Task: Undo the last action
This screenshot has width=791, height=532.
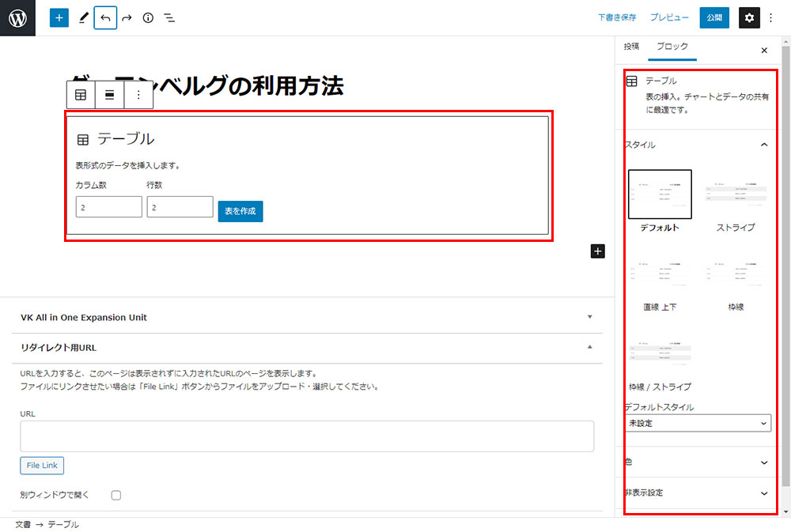Action: pos(105,17)
